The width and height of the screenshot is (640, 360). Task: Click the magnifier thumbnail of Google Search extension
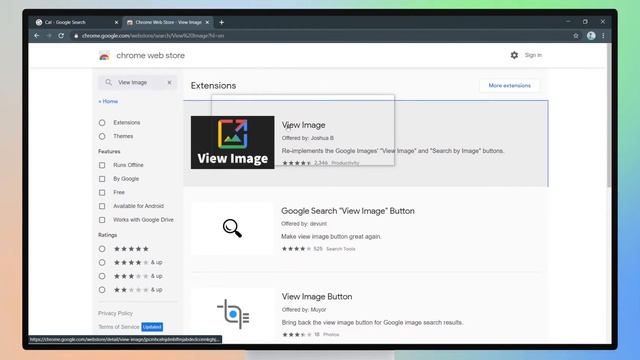232,228
